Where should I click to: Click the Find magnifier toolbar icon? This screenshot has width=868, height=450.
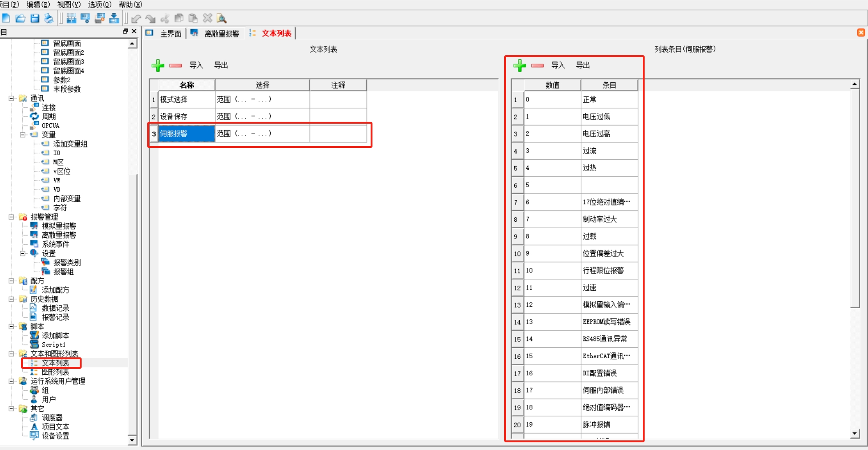click(222, 18)
